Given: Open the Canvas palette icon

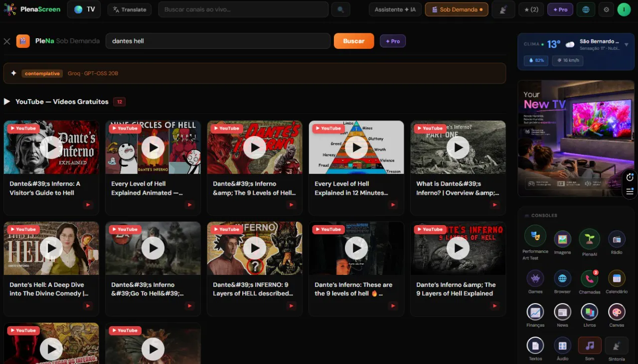Looking at the screenshot, I should point(617,312).
